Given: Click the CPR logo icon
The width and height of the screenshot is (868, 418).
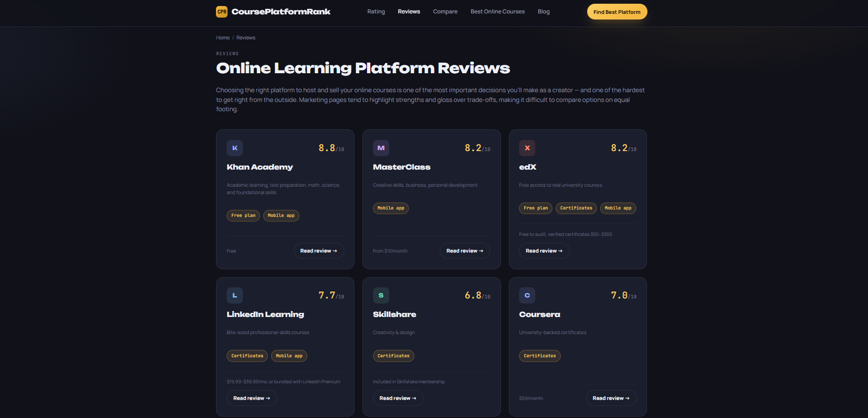Looking at the screenshot, I should pos(222,12).
